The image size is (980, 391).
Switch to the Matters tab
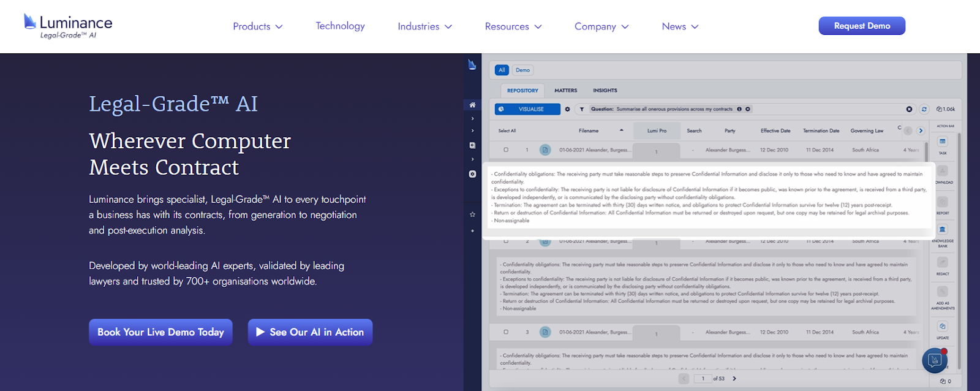point(566,91)
